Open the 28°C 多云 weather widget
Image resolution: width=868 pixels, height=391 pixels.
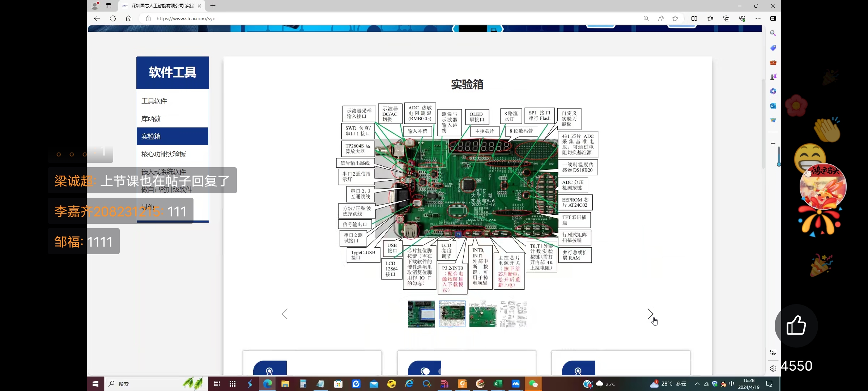[668, 384]
